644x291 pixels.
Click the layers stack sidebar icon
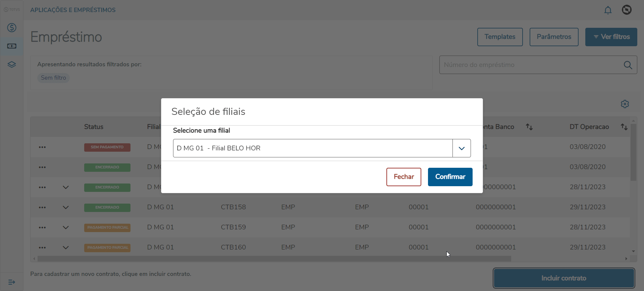click(x=12, y=65)
